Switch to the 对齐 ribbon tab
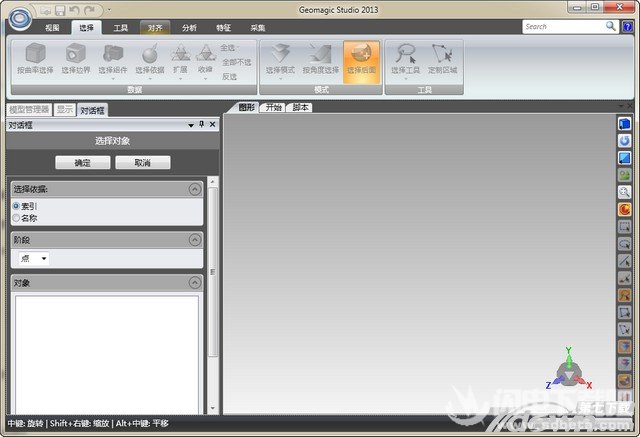This screenshot has height=437, width=640. [155, 27]
